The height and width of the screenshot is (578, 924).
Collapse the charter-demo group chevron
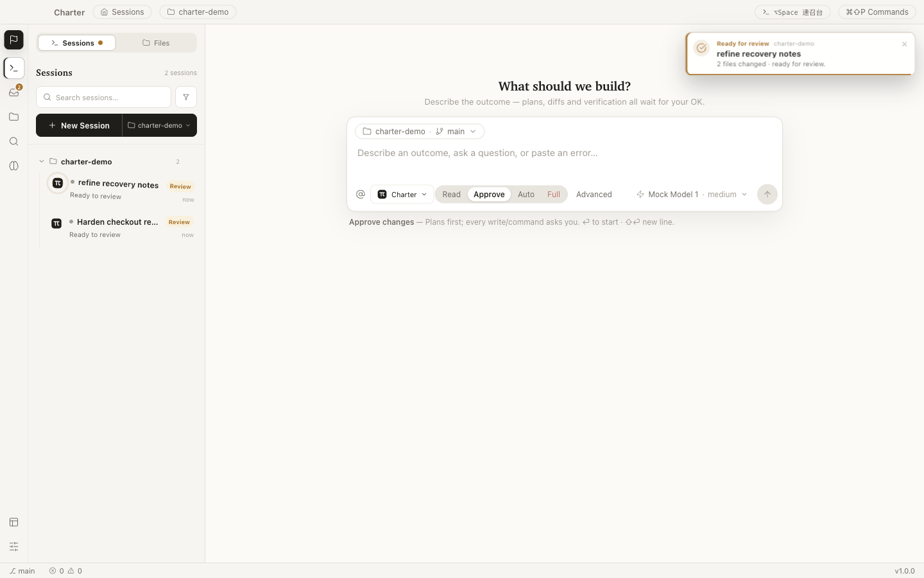[42, 162]
